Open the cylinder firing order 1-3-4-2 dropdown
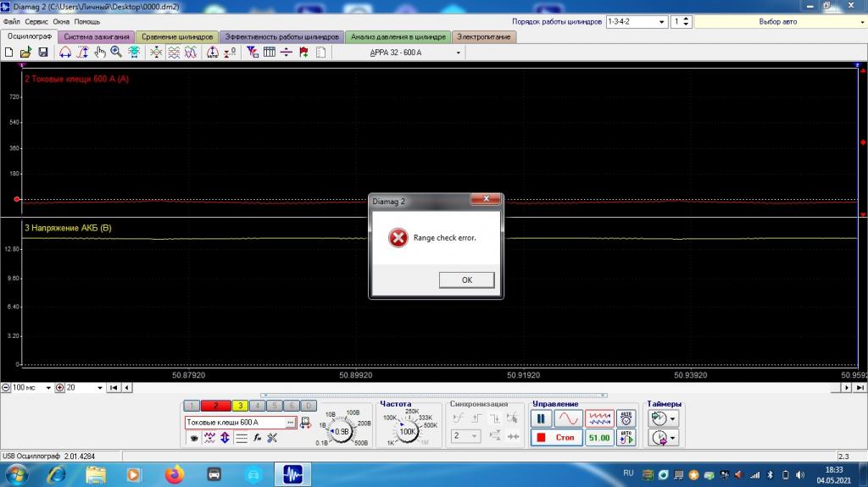The height and width of the screenshot is (487, 868). pyautogui.click(x=661, y=21)
